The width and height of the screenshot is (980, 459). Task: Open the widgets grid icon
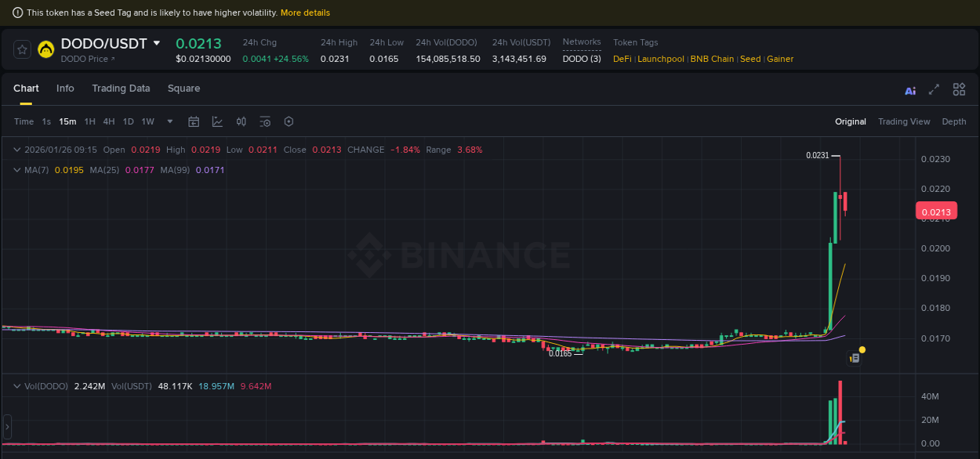pos(959,89)
